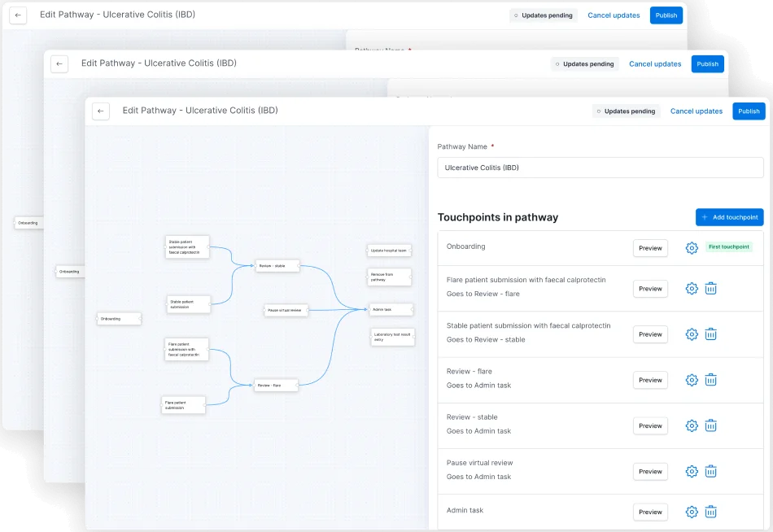This screenshot has height=532, width=773.
Task: Click back arrow in the middle window
Action: (59, 63)
